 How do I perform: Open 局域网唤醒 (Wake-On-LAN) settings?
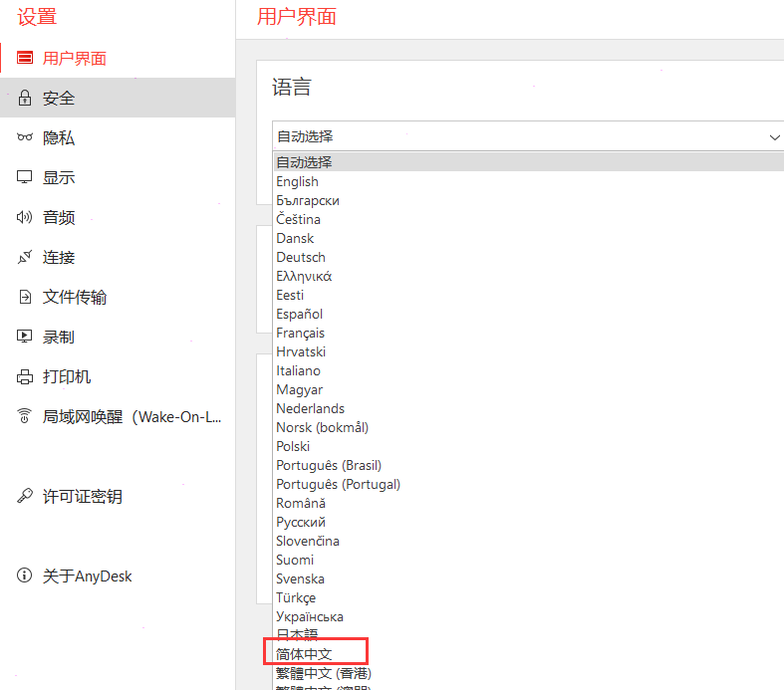(x=118, y=416)
